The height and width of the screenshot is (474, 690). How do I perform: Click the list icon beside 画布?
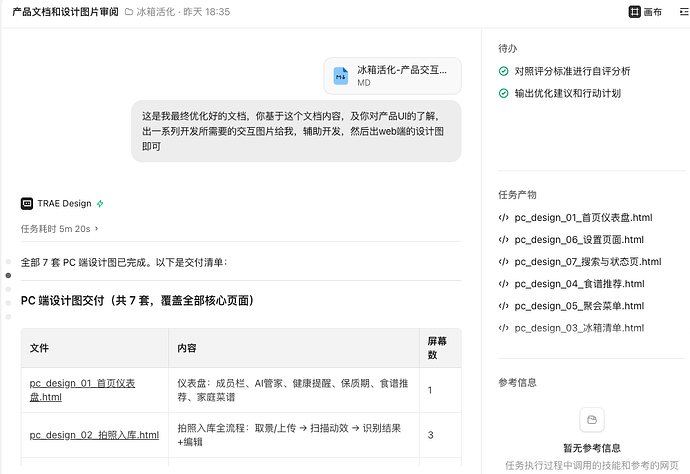(x=685, y=12)
